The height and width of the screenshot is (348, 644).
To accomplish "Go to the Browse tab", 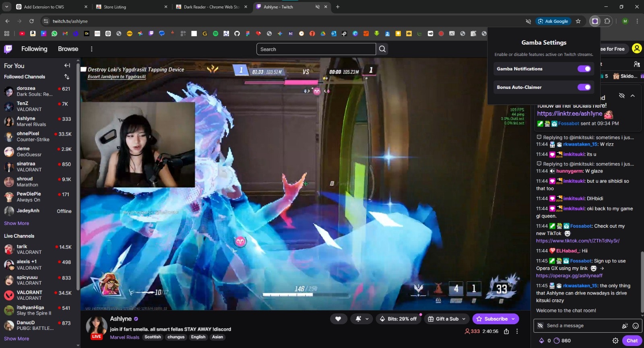I will pos(68,49).
